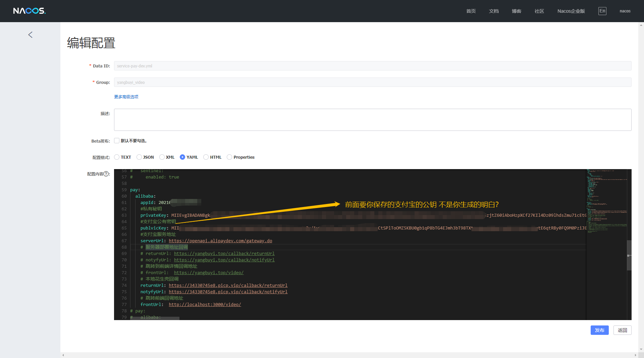
Task: Open the nacos user menu
Action: click(625, 11)
